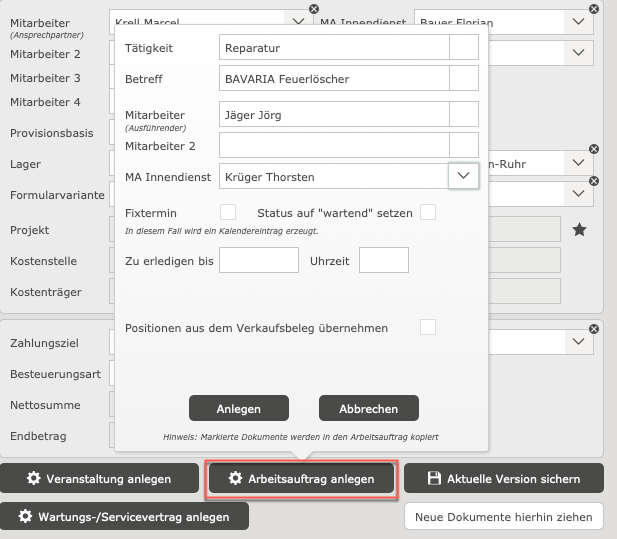The height and width of the screenshot is (539, 617).
Task: Clear the Zahlungsziel row with X icon
Action: [x=594, y=329]
